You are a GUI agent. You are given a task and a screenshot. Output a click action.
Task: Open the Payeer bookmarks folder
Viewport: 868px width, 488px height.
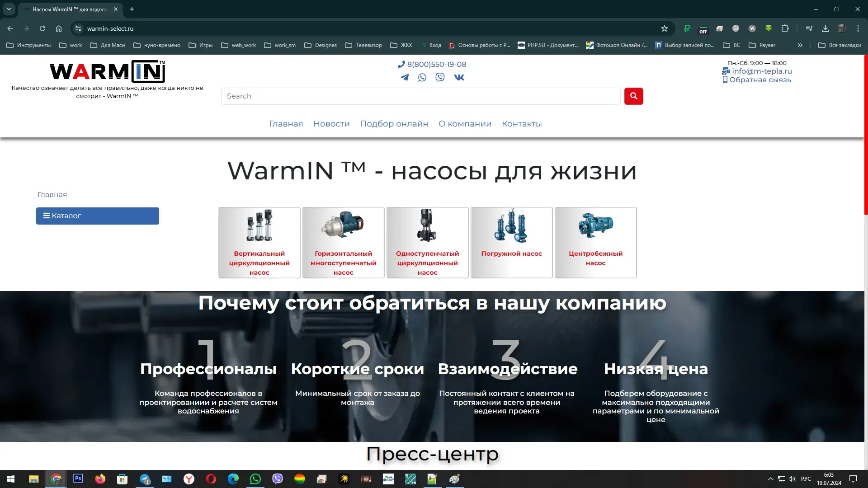[762, 45]
